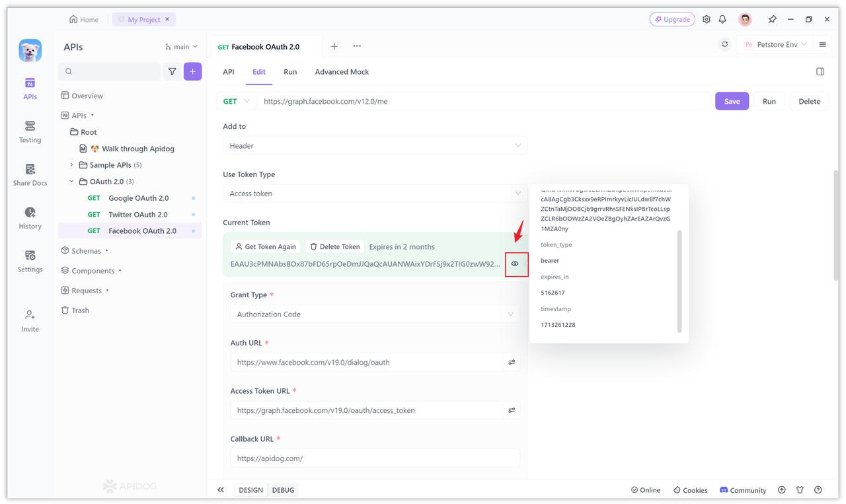Open the hamburger menu at top right
Image resolution: width=846 pixels, height=504 pixels.
tap(822, 44)
